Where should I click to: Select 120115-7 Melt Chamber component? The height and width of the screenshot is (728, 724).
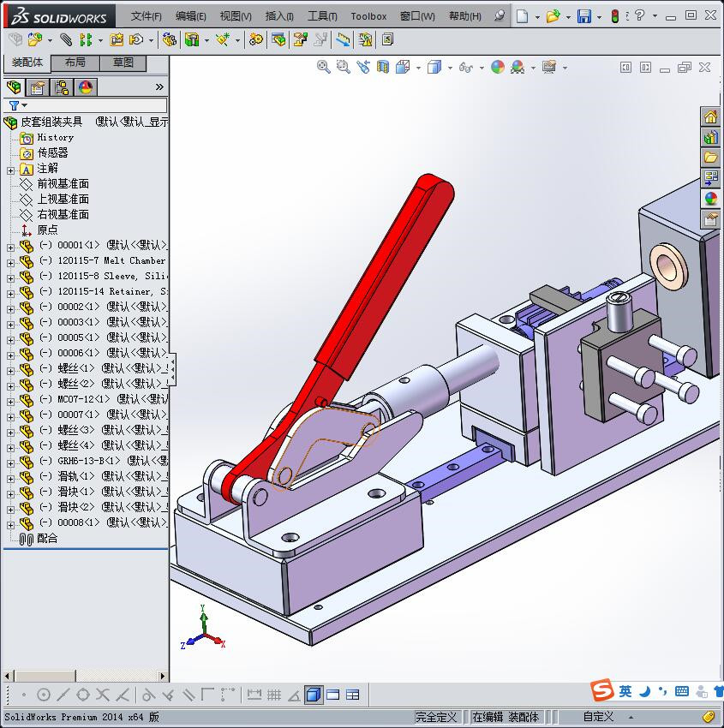[x=111, y=261]
